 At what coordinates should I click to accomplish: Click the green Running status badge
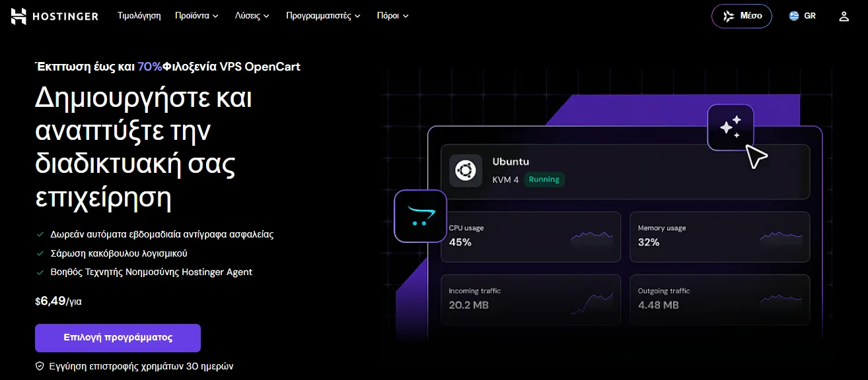click(544, 179)
